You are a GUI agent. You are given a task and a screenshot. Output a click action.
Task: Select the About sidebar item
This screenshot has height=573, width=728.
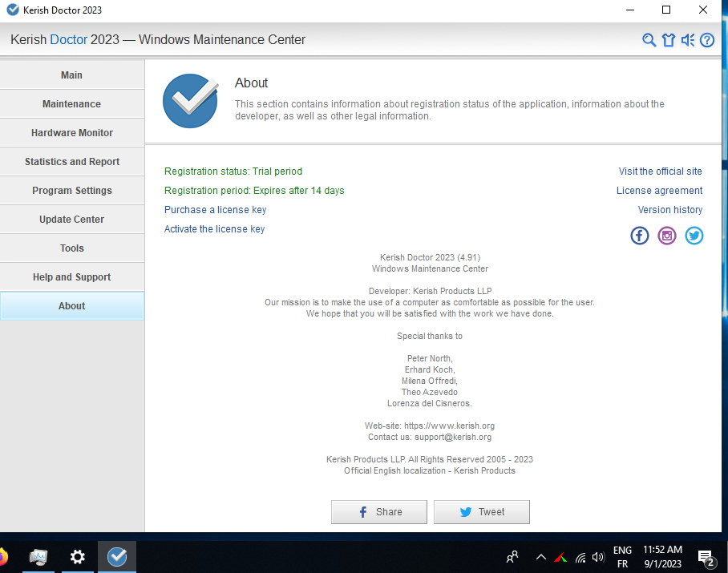(72, 306)
